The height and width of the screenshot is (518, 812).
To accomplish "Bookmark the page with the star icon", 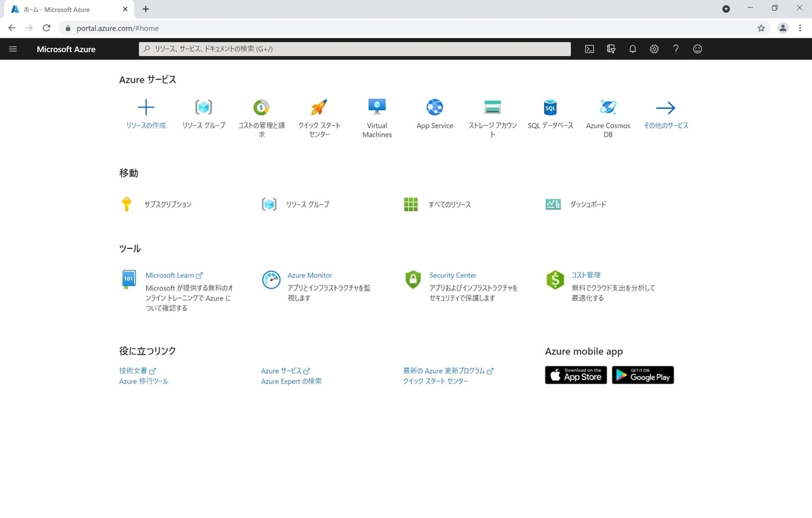I will click(x=761, y=28).
